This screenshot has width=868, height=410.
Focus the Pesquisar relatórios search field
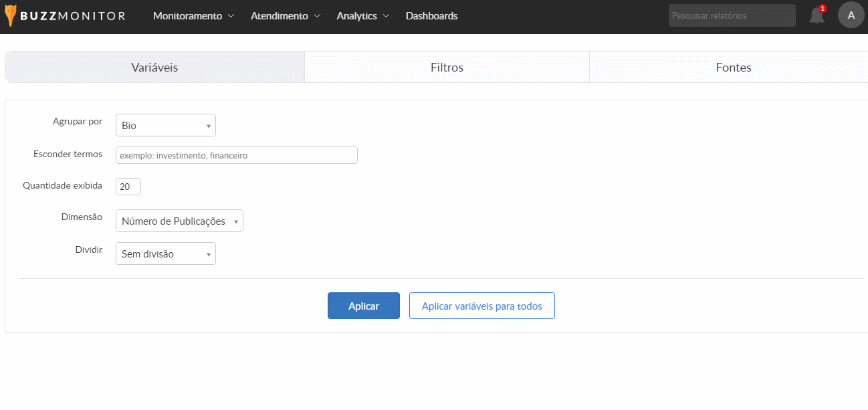732,15
